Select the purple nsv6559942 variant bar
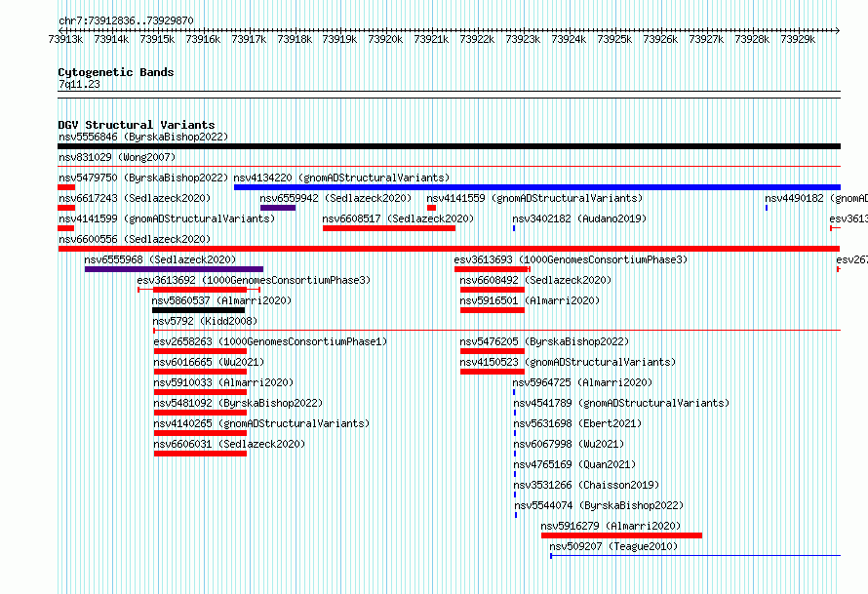 pos(278,208)
